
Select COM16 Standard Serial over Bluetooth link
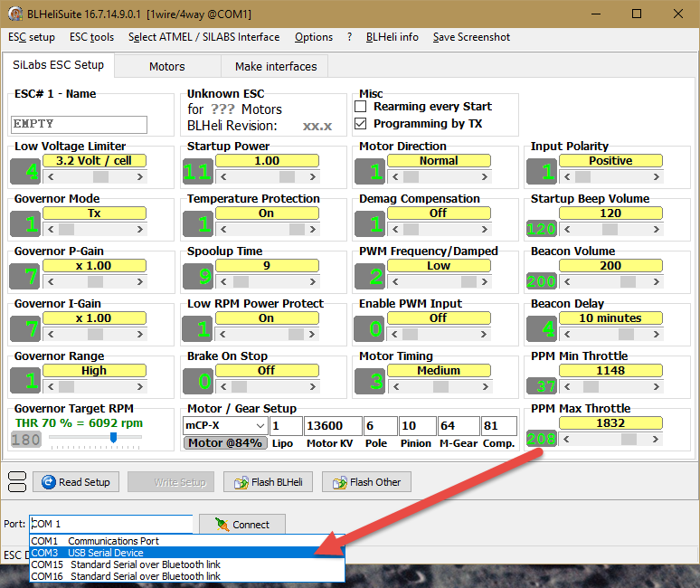[x=187, y=576]
